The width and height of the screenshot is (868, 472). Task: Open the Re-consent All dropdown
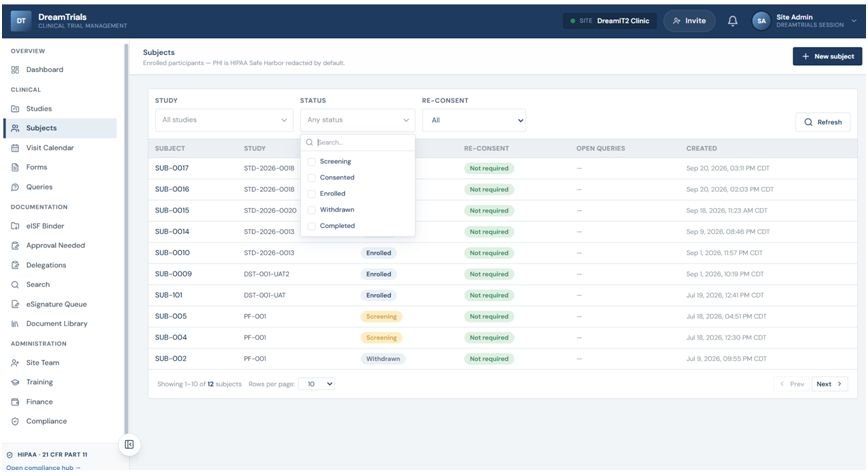[x=474, y=120]
